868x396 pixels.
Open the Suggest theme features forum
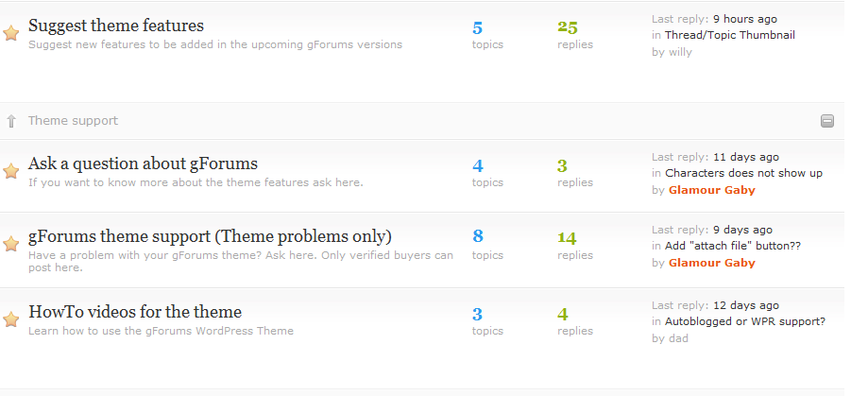(x=115, y=26)
